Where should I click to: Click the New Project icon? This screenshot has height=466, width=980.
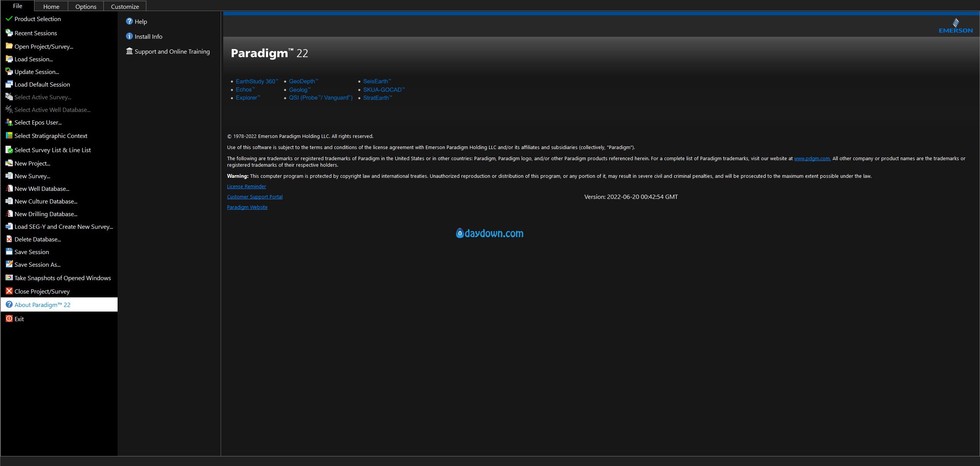point(9,163)
